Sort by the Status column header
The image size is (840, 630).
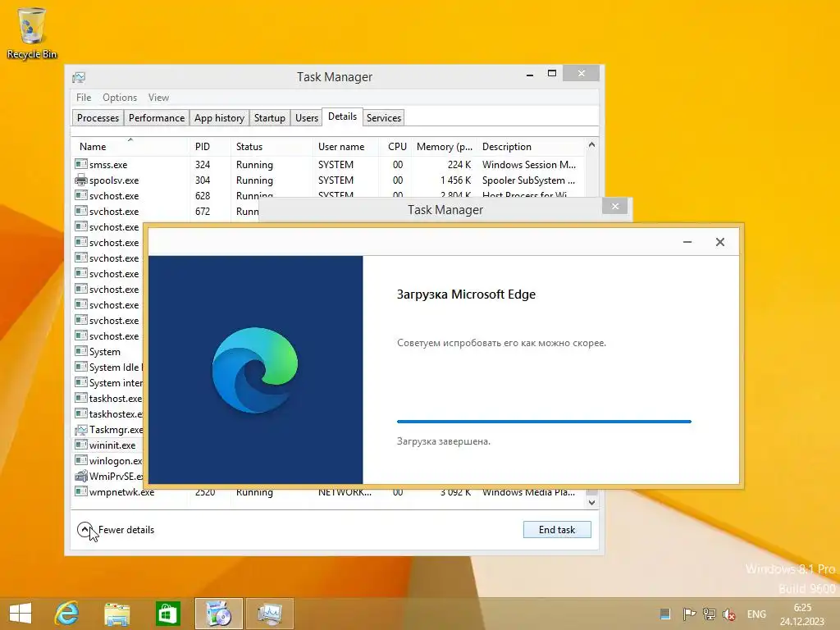(272, 146)
